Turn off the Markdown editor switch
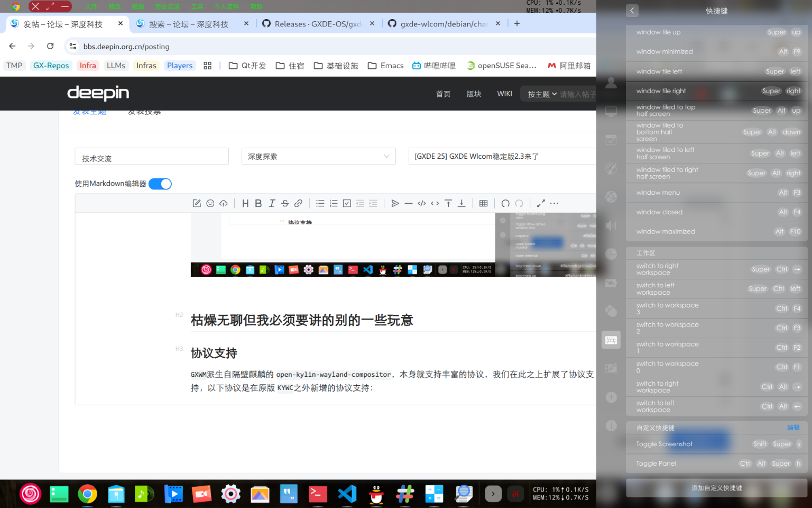This screenshot has width=812, height=508. pyautogui.click(x=160, y=184)
